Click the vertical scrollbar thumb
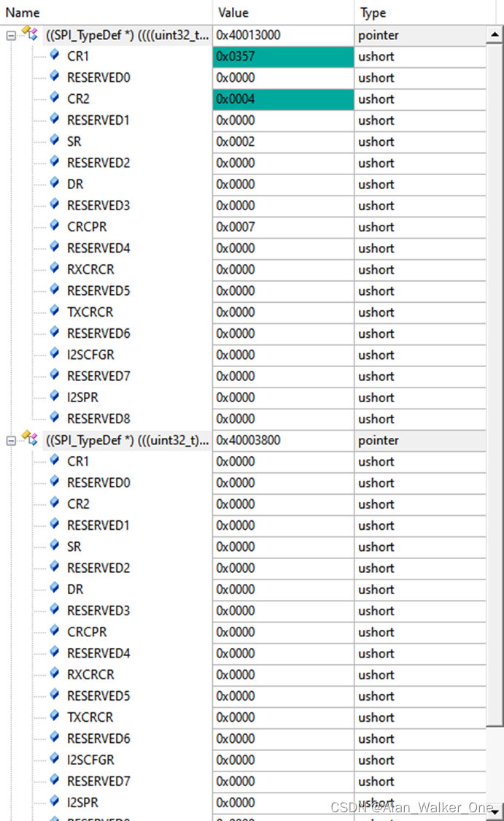Image resolution: width=504 pixels, height=821 pixels. [495, 385]
